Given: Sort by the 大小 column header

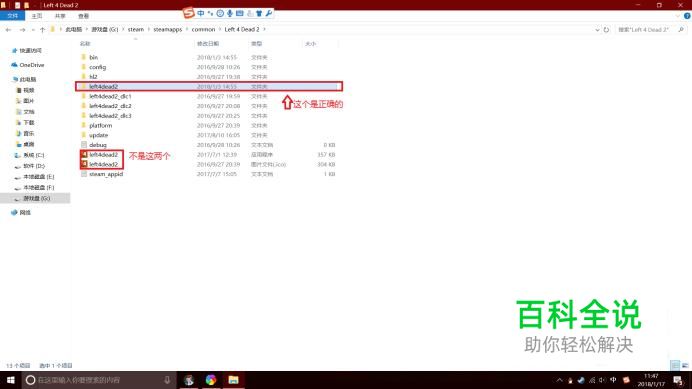Looking at the screenshot, I should pyautogui.click(x=311, y=44).
